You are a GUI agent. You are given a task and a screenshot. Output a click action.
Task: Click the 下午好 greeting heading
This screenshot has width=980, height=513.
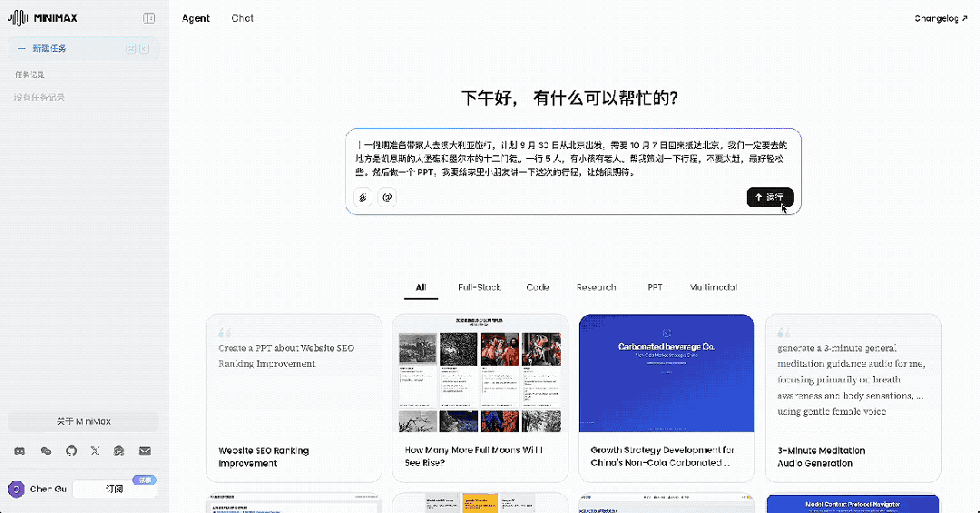[569, 98]
